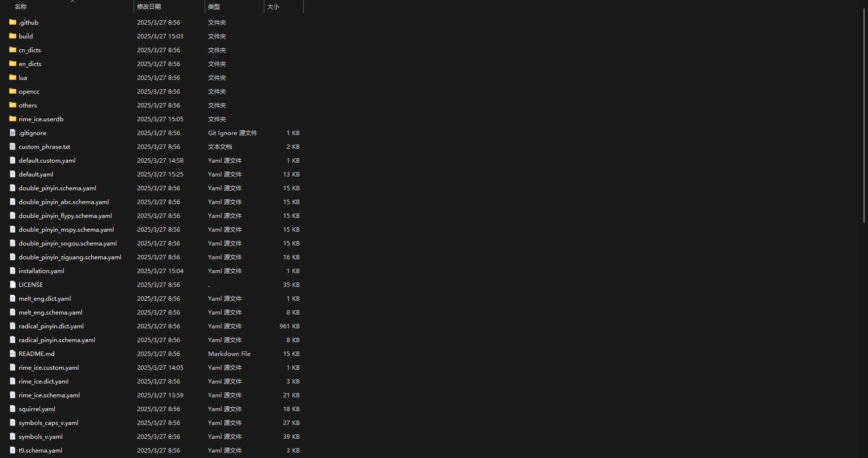Viewport: 868px width, 458px height.
Task: Click the symbols_v.yaml file icon
Action: click(x=13, y=436)
